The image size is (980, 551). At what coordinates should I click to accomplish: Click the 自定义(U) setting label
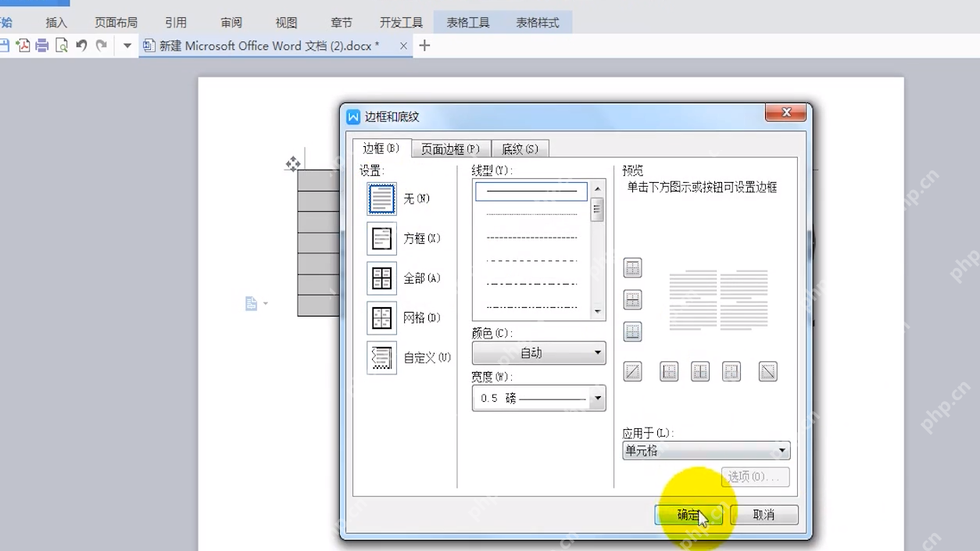click(x=427, y=358)
